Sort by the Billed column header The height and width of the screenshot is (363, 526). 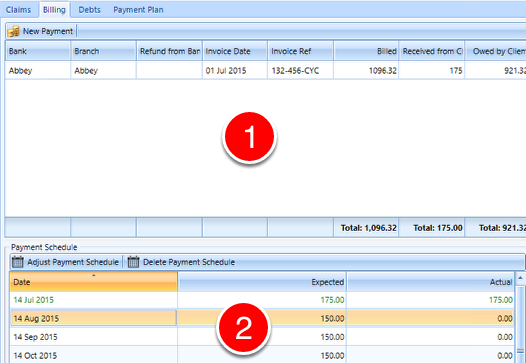(366, 51)
